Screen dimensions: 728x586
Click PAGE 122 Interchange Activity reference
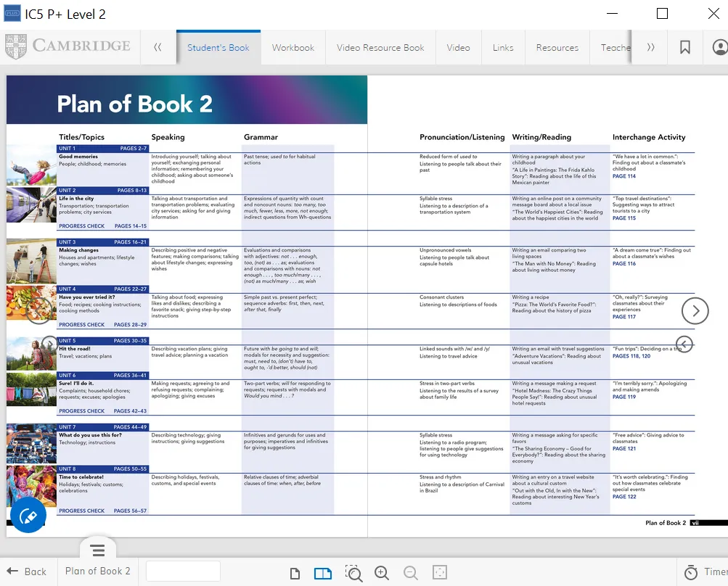coord(624,497)
